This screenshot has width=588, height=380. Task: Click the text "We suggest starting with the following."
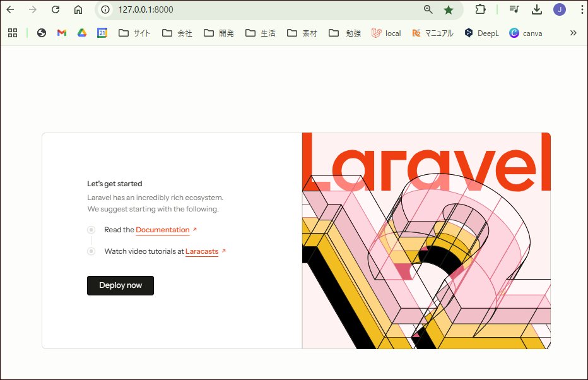click(153, 208)
